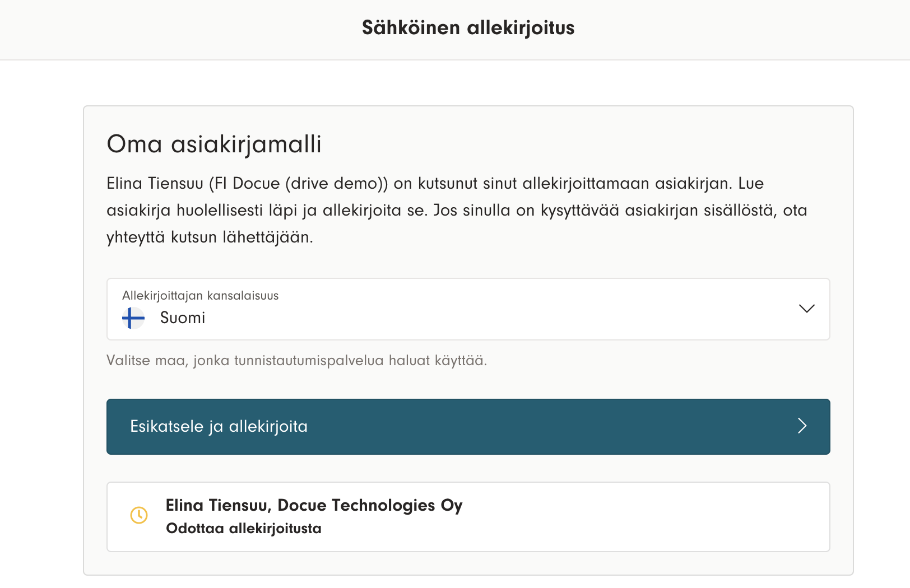Screen dimensions: 910x588
Task: Click the yellow clock pending icon
Action: (139, 515)
